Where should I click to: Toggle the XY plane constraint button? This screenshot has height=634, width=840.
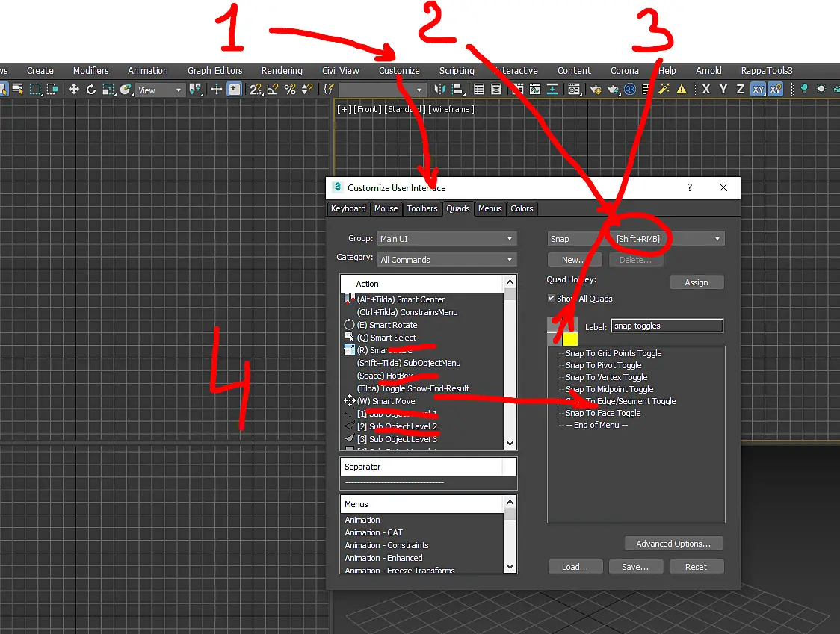(758, 90)
